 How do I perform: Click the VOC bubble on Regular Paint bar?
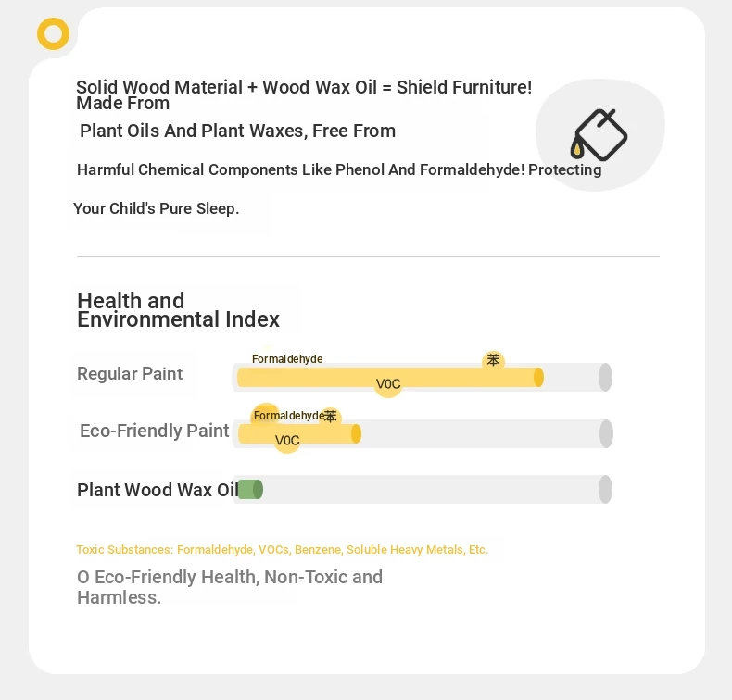click(x=388, y=384)
